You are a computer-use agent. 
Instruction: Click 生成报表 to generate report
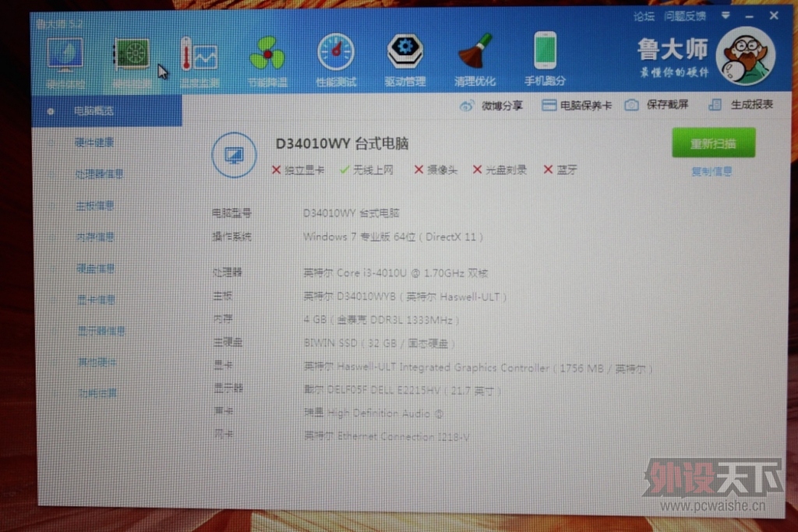[741, 105]
